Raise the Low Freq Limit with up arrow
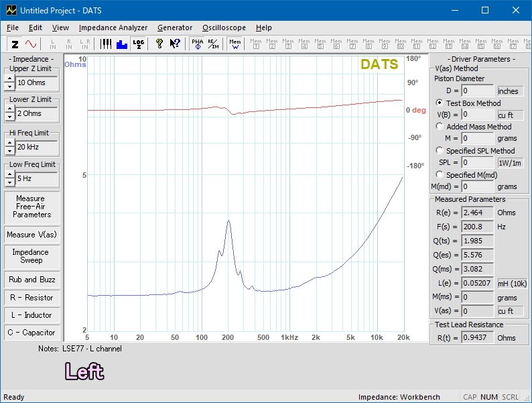This screenshot has height=403, width=532. pyautogui.click(x=10, y=175)
